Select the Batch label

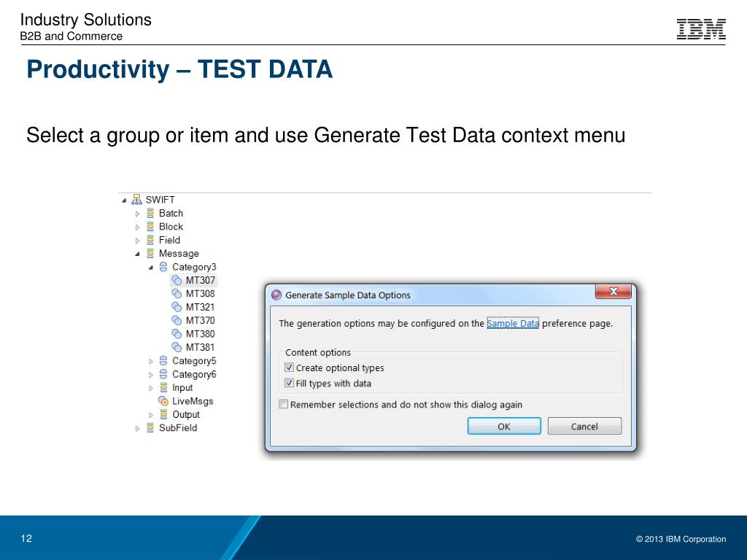coord(171,214)
